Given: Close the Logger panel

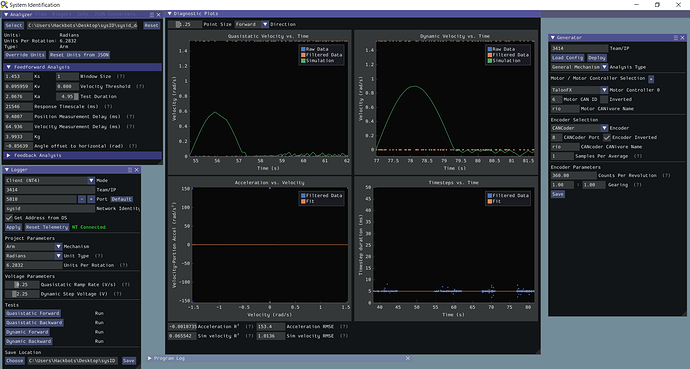Looking at the screenshot, I should click(x=137, y=170).
